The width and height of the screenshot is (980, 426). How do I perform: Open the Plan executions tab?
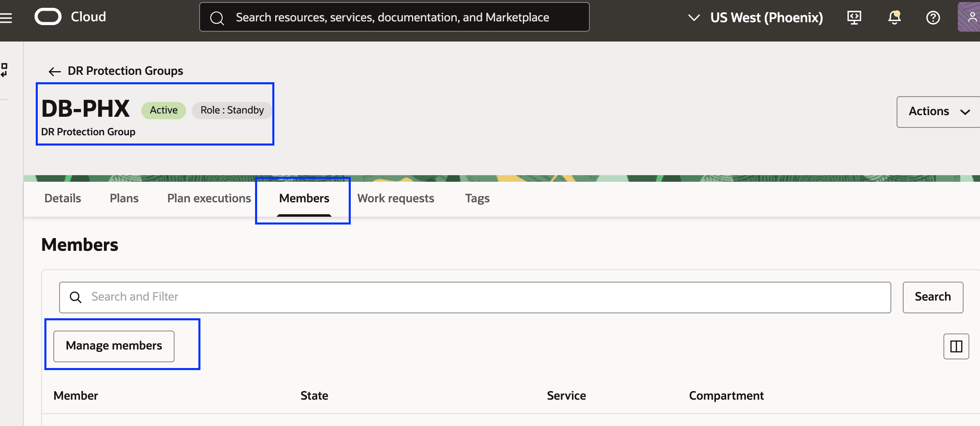click(x=209, y=199)
